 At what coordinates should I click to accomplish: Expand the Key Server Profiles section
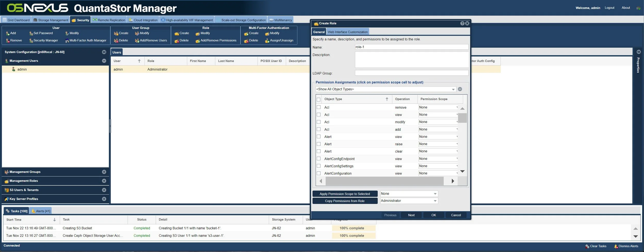point(104,199)
